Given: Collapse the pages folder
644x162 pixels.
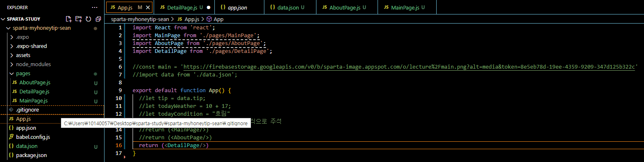Looking at the screenshot, I should (12, 74).
